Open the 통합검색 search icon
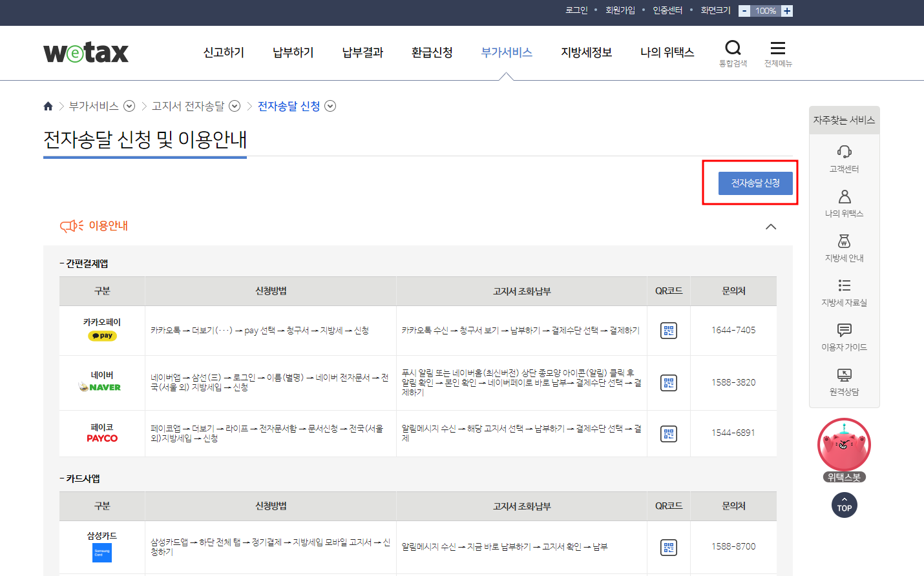The image size is (924, 576). [x=733, y=47]
